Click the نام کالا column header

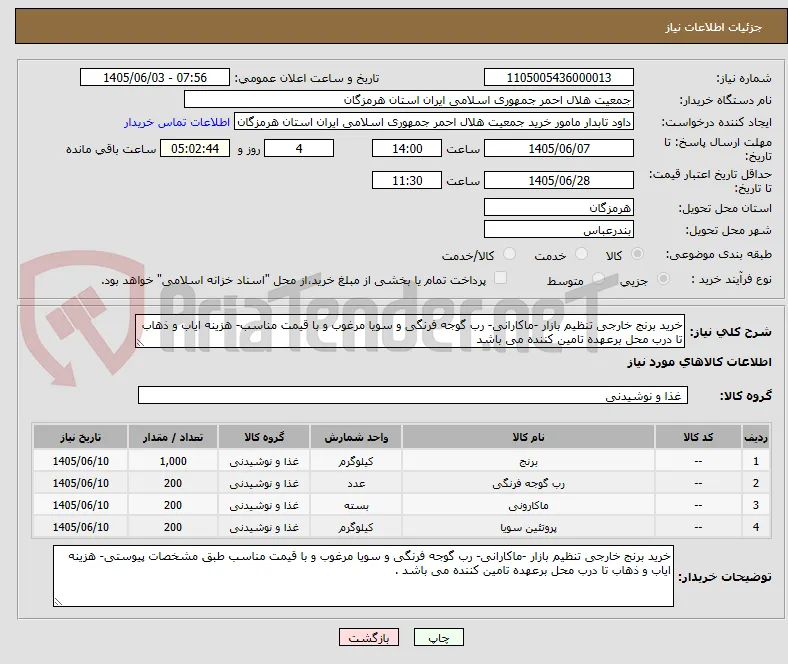click(x=528, y=437)
